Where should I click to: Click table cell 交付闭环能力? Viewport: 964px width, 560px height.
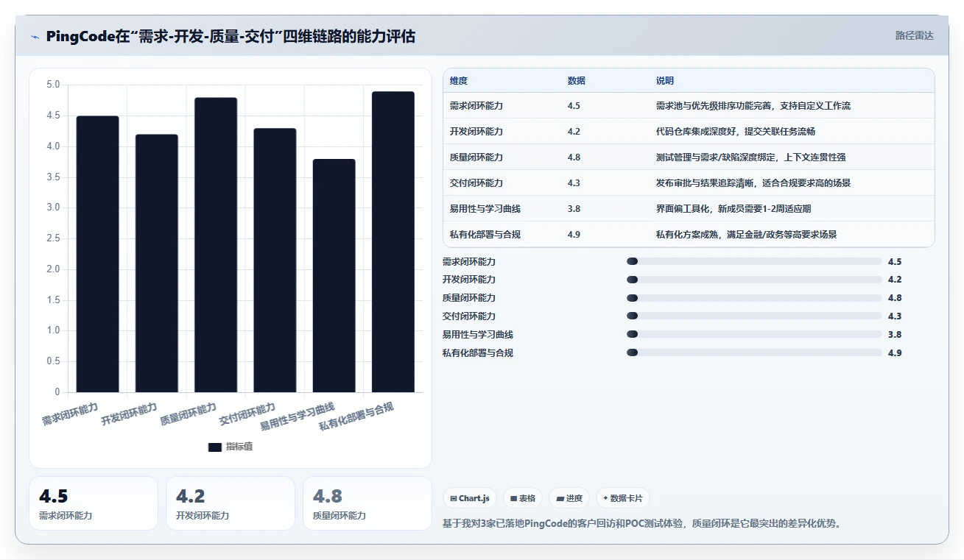pos(476,183)
